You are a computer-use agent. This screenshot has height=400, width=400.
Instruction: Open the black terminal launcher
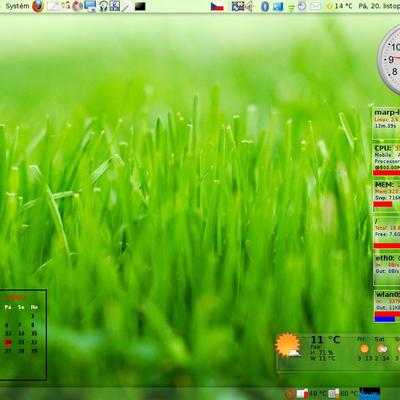click(140, 6)
